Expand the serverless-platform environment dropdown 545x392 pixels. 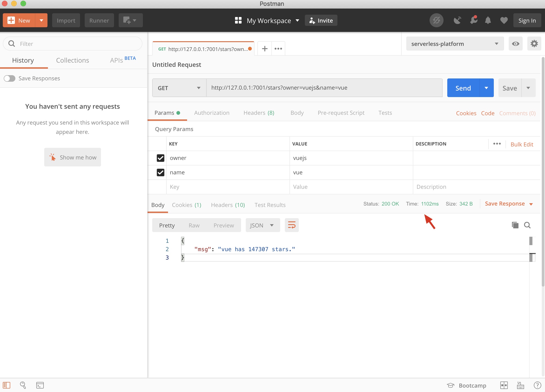pos(455,44)
